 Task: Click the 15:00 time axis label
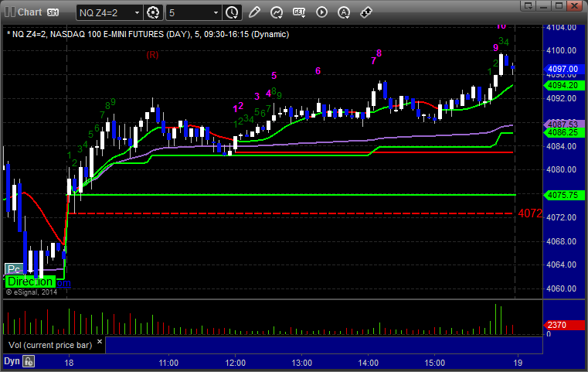[434, 363]
